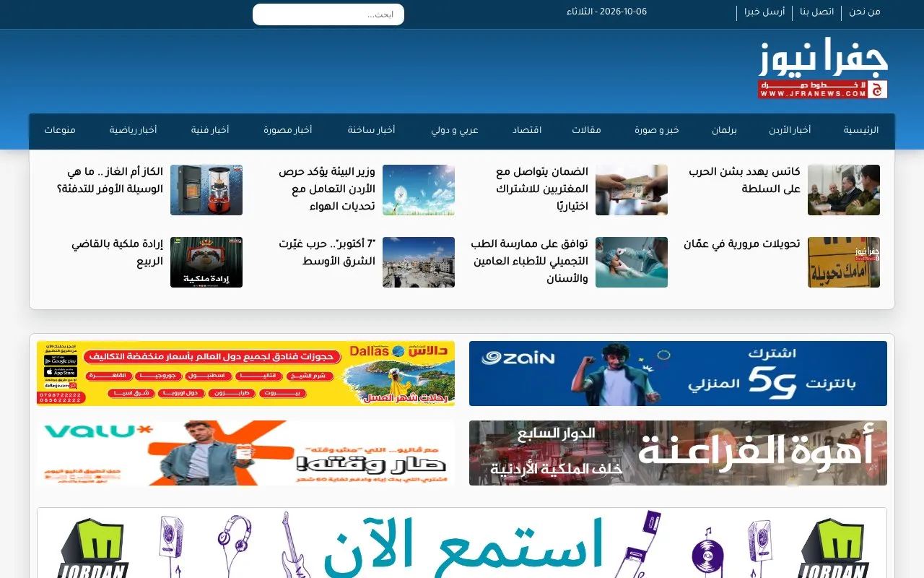Click the money-exchange thumbnail for الضمان story
The width and height of the screenshot is (924, 578).
[x=632, y=190]
